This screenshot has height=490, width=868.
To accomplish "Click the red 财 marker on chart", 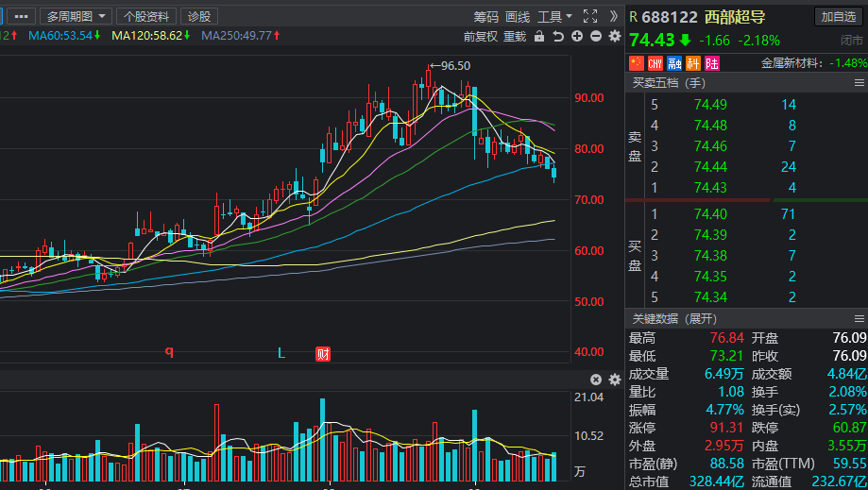I will click(x=323, y=354).
